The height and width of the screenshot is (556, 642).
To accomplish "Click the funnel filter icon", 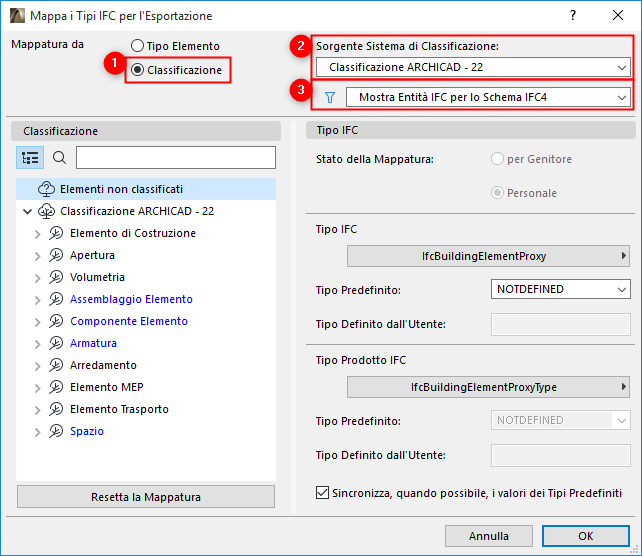I will 330,97.
